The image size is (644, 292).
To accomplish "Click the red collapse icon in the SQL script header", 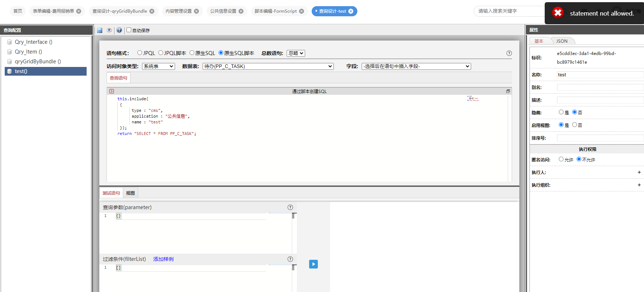I will tap(112, 91).
